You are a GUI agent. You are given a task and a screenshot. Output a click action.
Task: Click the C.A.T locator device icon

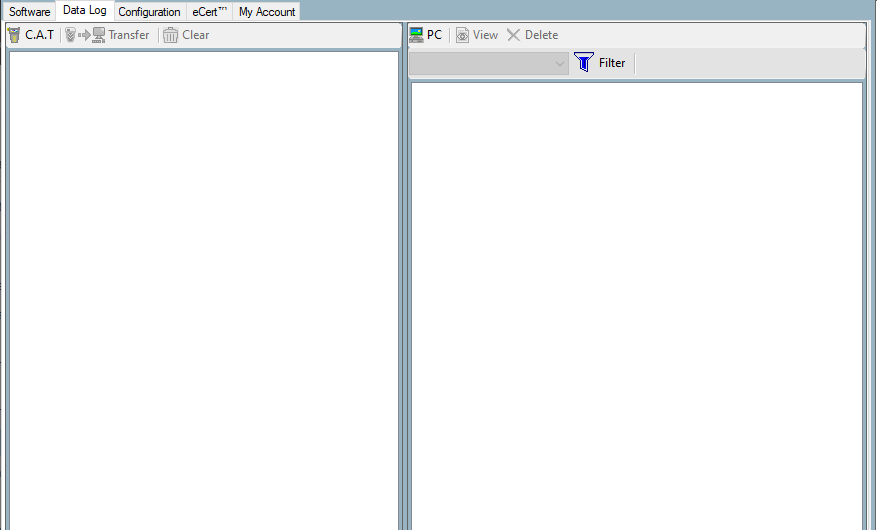pyautogui.click(x=14, y=35)
